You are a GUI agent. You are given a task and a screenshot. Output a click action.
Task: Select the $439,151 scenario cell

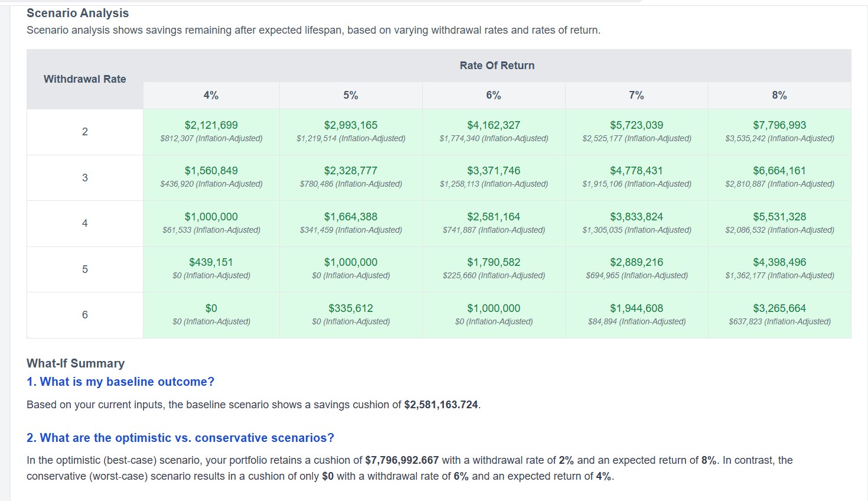(x=211, y=269)
